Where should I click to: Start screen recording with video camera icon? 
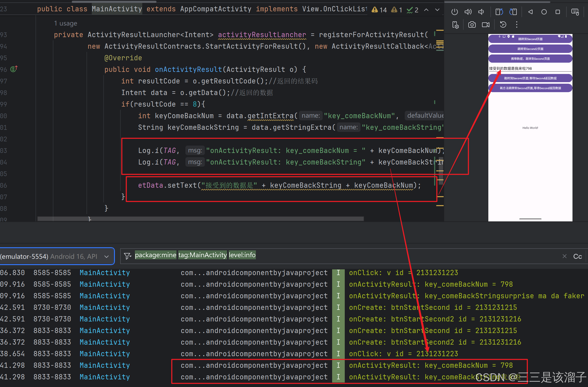pos(485,25)
